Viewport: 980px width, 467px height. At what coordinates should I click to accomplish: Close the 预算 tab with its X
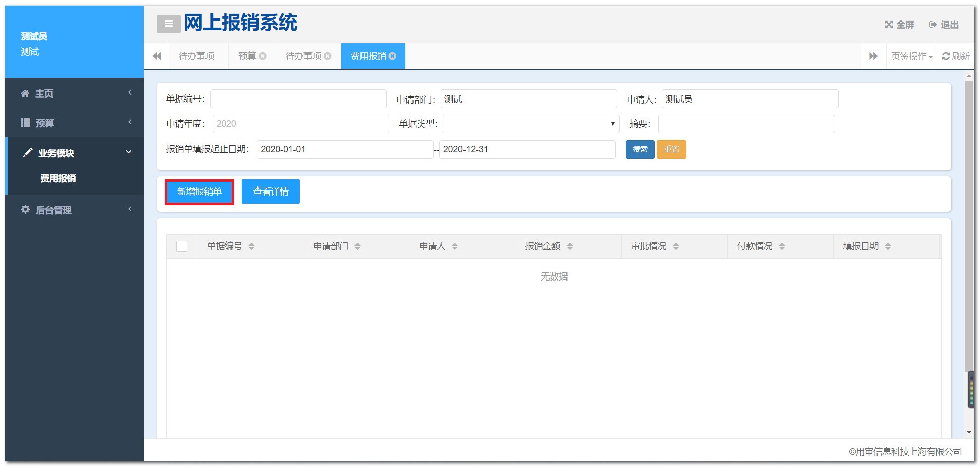pyautogui.click(x=263, y=56)
